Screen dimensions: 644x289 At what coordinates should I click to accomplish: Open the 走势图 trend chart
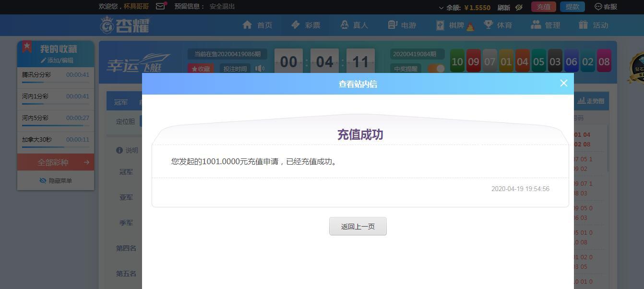[591, 101]
